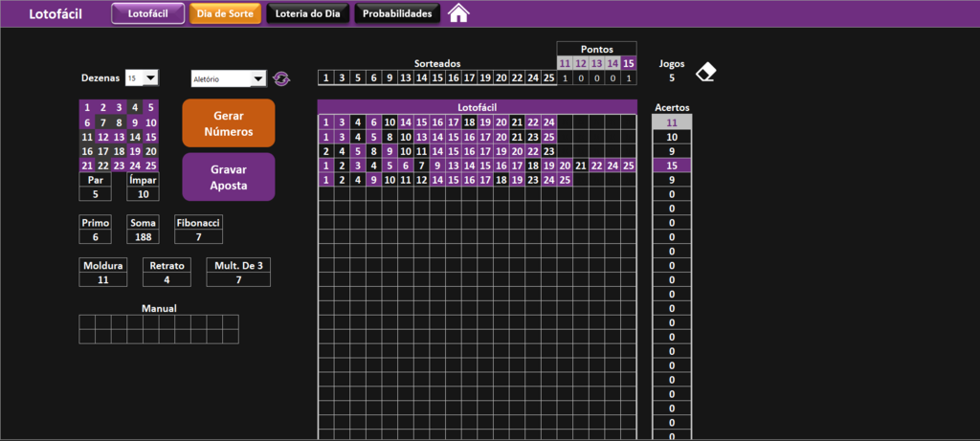Screen dimensions: 980x441
Task: Click the Gravar Aposta button
Action: pos(229,177)
